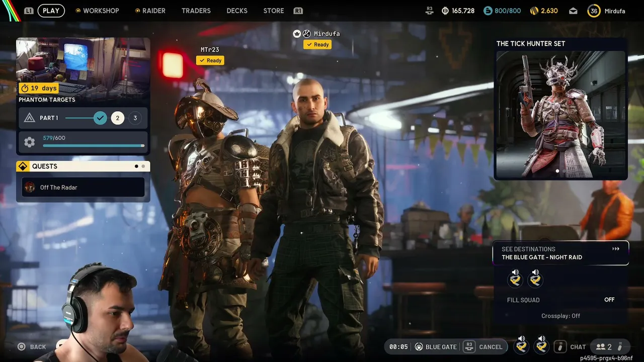Click the R3 stick icon in the top bar

point(429,10)
